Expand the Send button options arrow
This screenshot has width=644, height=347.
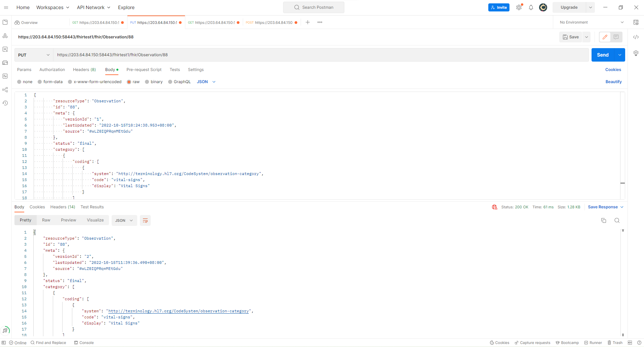(x=620, y=55)
